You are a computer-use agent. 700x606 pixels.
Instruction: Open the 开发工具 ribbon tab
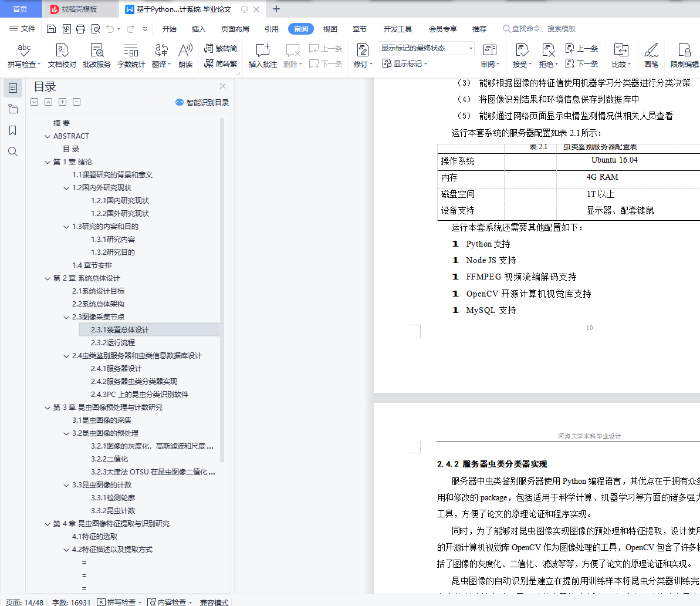[x=397, y=29]
